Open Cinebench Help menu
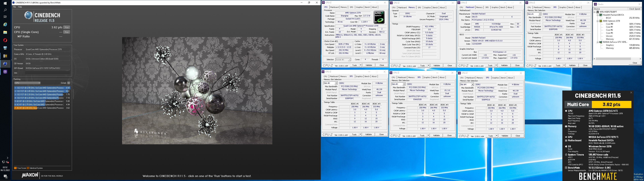Image resolution: width=644 pixels, height=181 pixels. 20,7
